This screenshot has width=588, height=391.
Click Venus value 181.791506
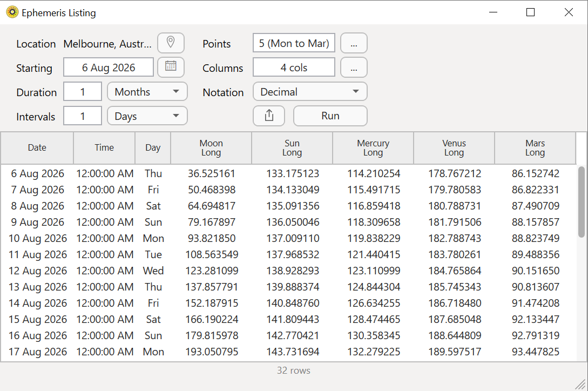point(455,222)
